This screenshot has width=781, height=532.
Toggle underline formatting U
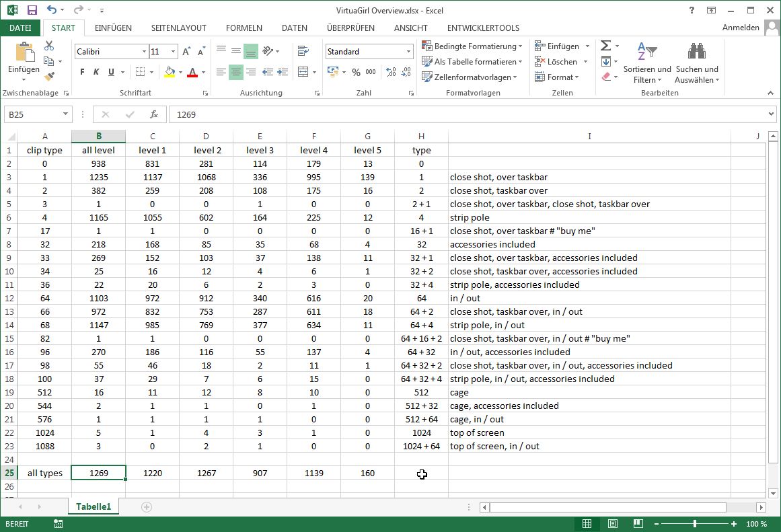[111, 72]
